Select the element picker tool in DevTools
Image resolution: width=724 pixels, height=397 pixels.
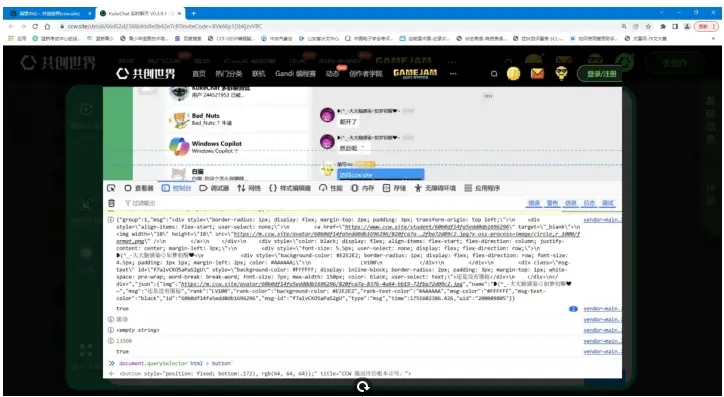pos(111,188)
